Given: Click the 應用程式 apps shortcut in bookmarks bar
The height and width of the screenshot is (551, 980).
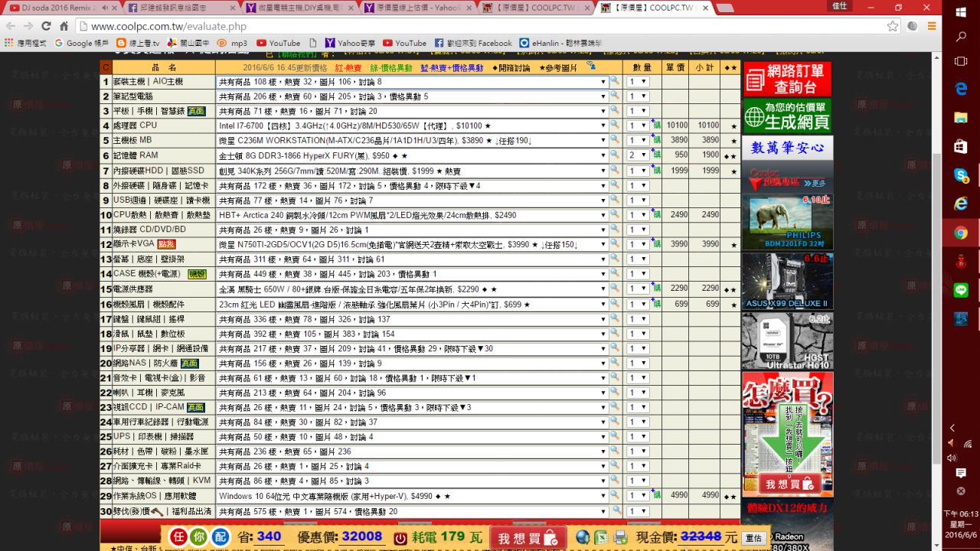Looking at the screenshot, I should pyautogui.click(x=26, y=43).
